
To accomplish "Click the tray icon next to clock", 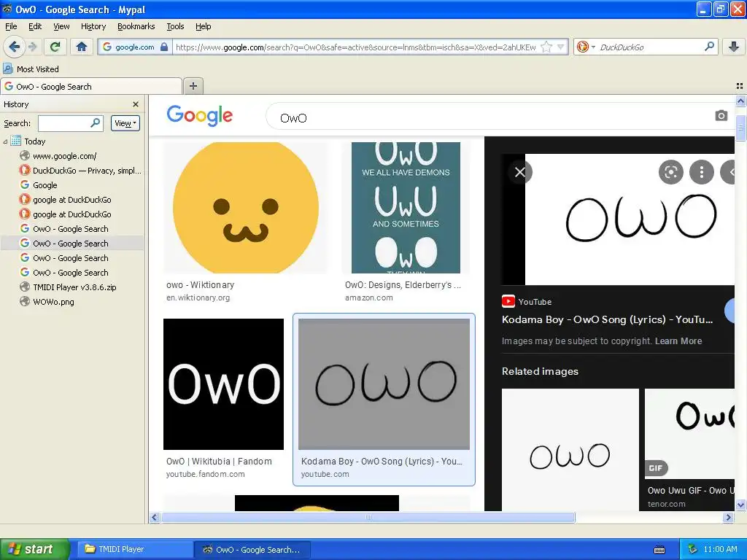I will point(692,549).
